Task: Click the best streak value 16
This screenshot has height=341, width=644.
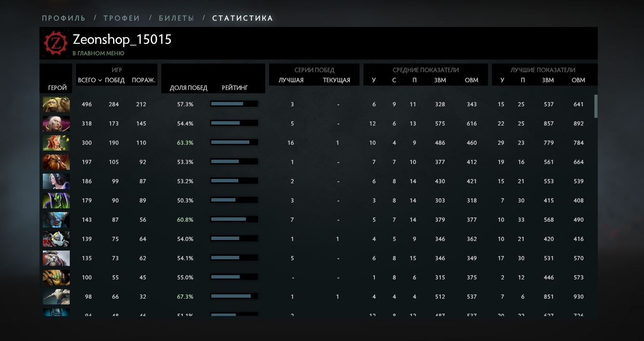Action: pos(291,143)
